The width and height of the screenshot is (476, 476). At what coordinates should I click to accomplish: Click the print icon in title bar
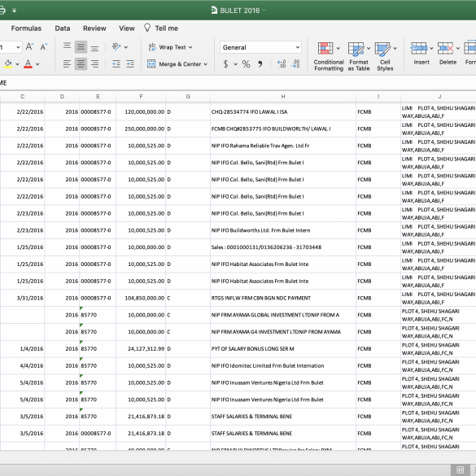coord(2,11)
